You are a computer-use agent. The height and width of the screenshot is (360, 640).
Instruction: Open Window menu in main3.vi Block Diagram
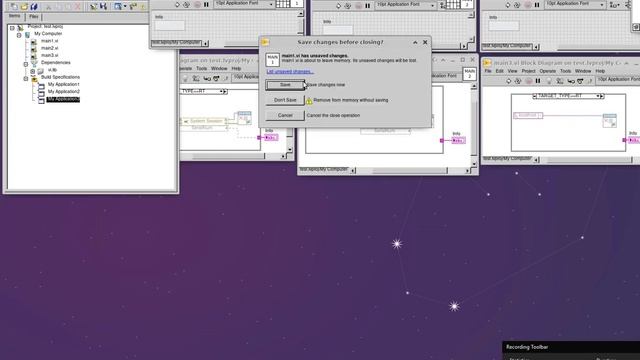[x=583, y=71]
